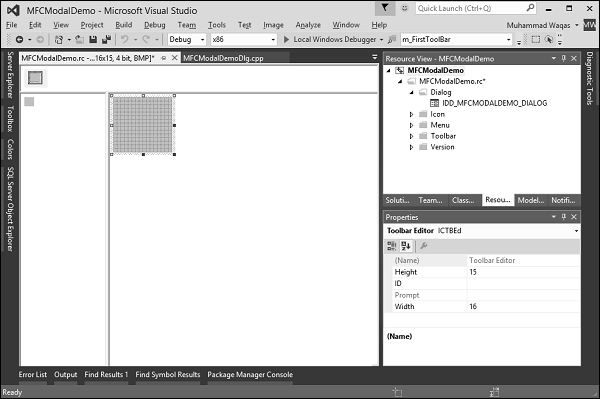Open the Build menu
The image size is (600, 399).
click(124, 25)
